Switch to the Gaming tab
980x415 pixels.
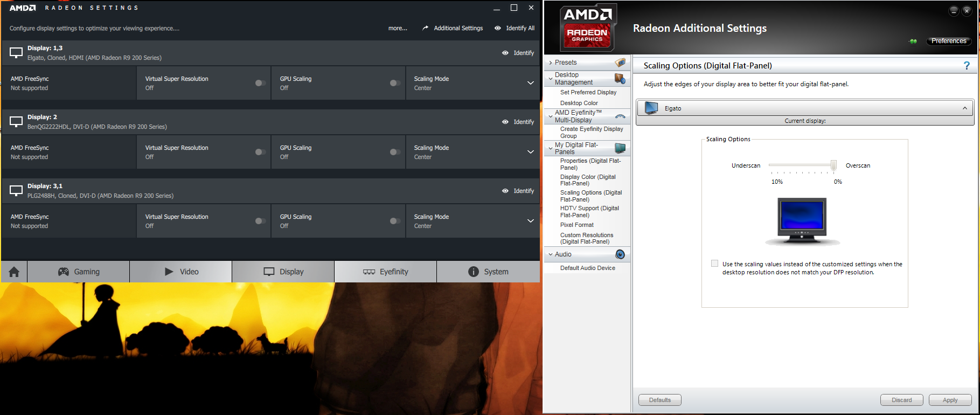(79, 272)
